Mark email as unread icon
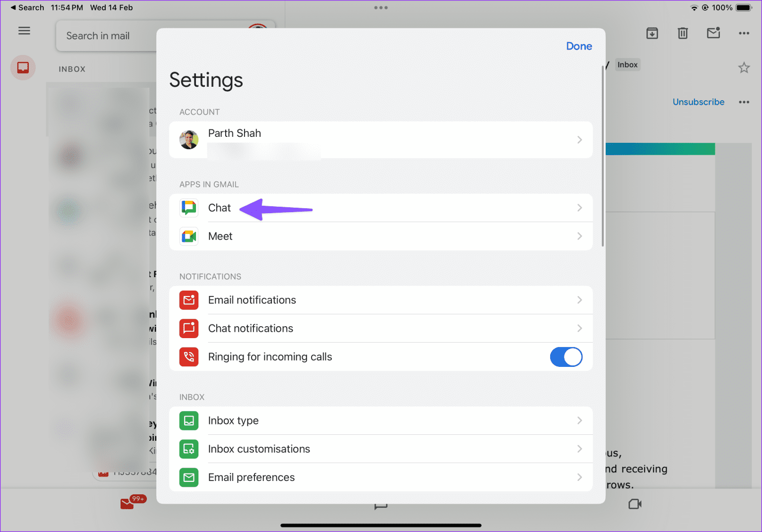The image size is (762, 532). pyautogui.click(x=713, y=33)
